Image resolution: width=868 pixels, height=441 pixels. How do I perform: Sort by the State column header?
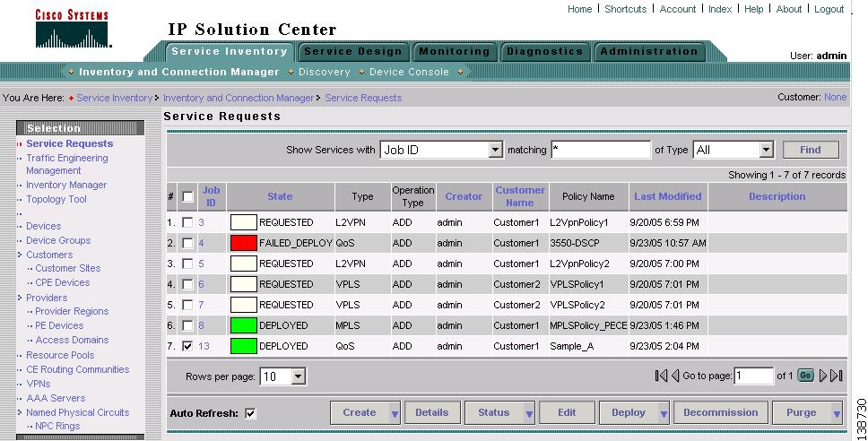(280, 196)
